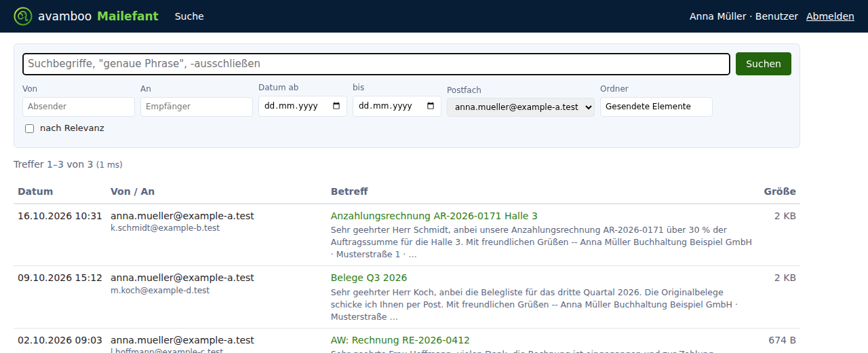Click the preview text starting Sehr geehrter Herr Schmidt
This screenshot has width=868, height=353.
click(x=541, y=242)
